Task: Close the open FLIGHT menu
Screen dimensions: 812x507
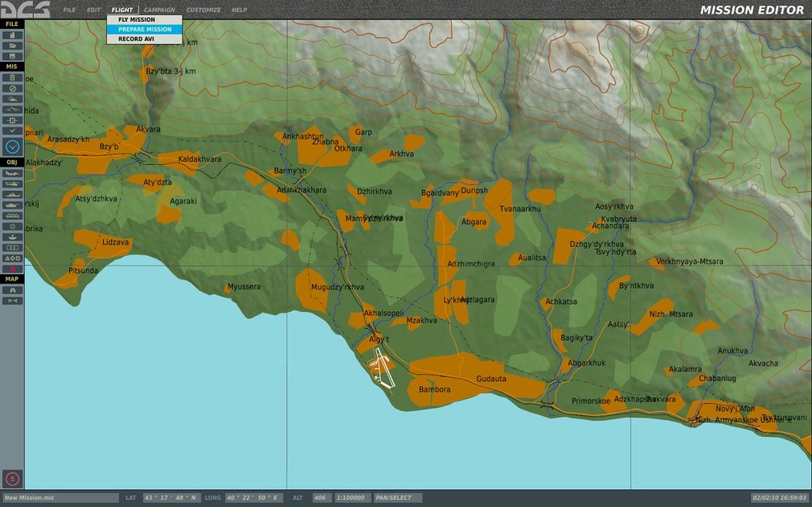Action: click(x=123, y=10)
